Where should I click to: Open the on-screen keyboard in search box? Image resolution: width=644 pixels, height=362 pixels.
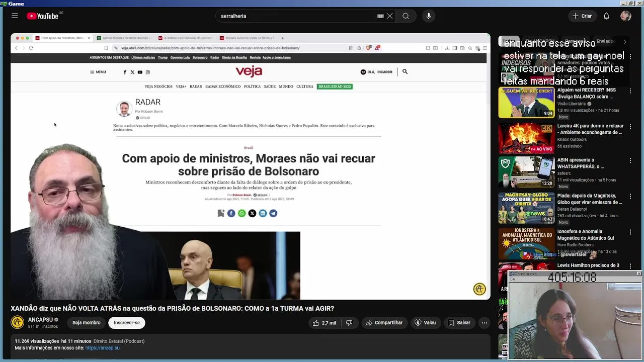point(380,16)
